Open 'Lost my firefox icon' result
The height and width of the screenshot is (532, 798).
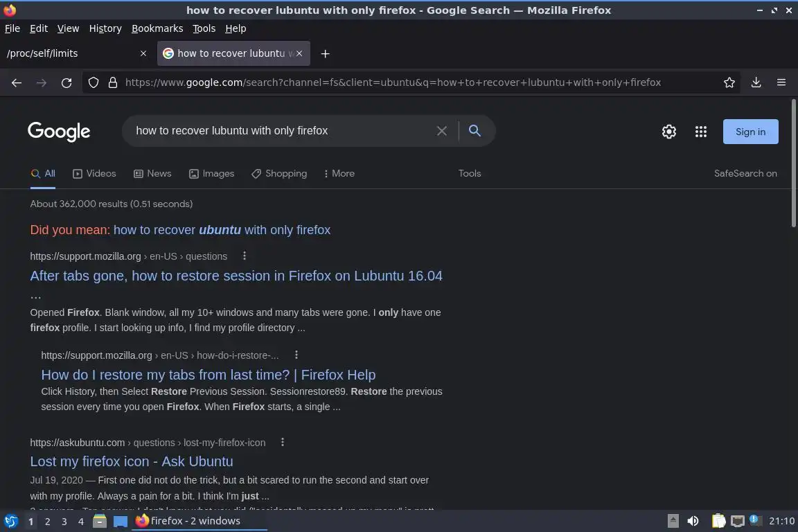point(132,462)
